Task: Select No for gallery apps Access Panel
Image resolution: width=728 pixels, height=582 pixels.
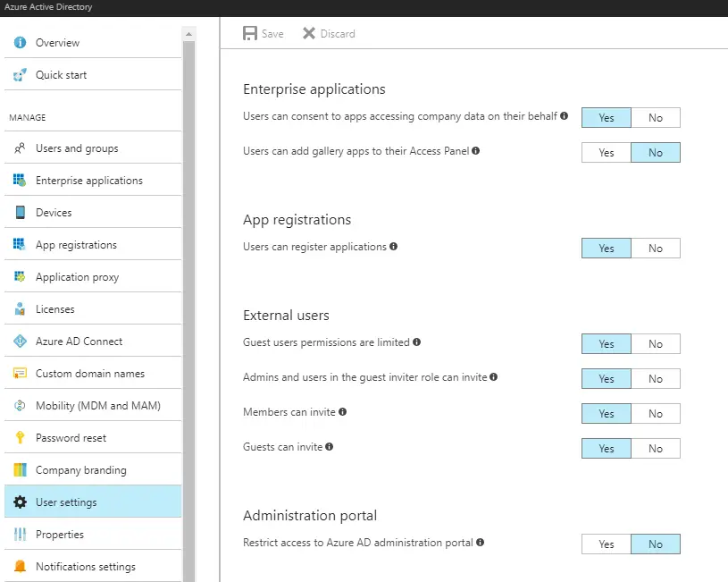Action: [656, 153]
